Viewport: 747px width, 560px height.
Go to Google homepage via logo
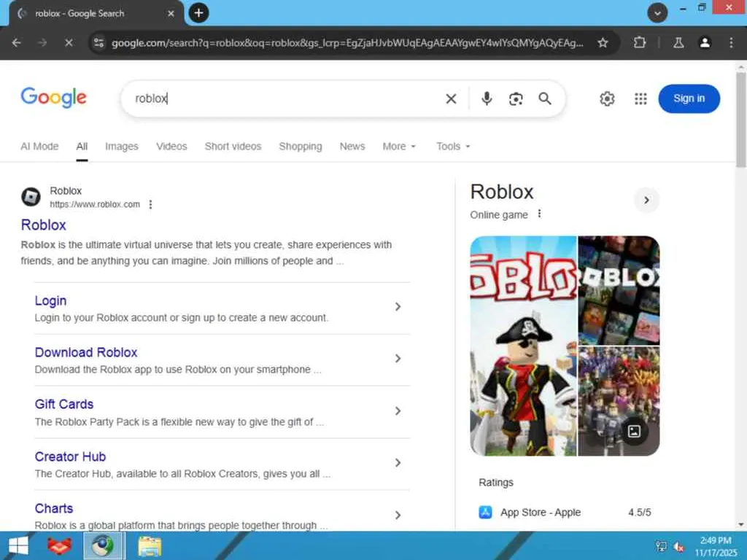click(x=53, y=98)
